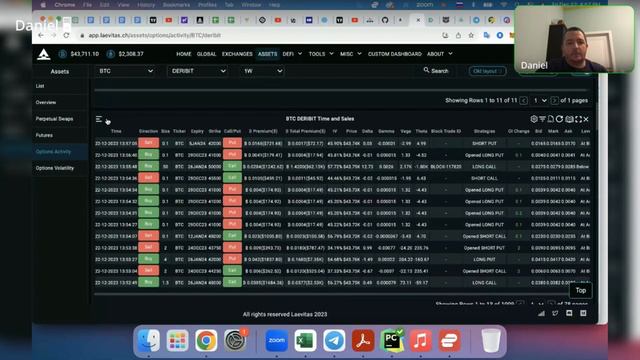Open the book documentation icon in widget toolbar

click(x=569, y=119)
